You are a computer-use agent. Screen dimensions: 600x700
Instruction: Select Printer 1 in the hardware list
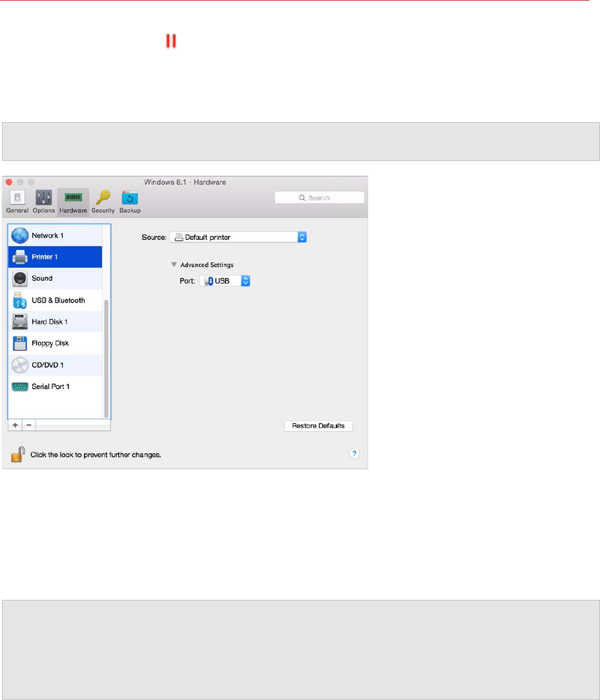[x=56, y=257]
